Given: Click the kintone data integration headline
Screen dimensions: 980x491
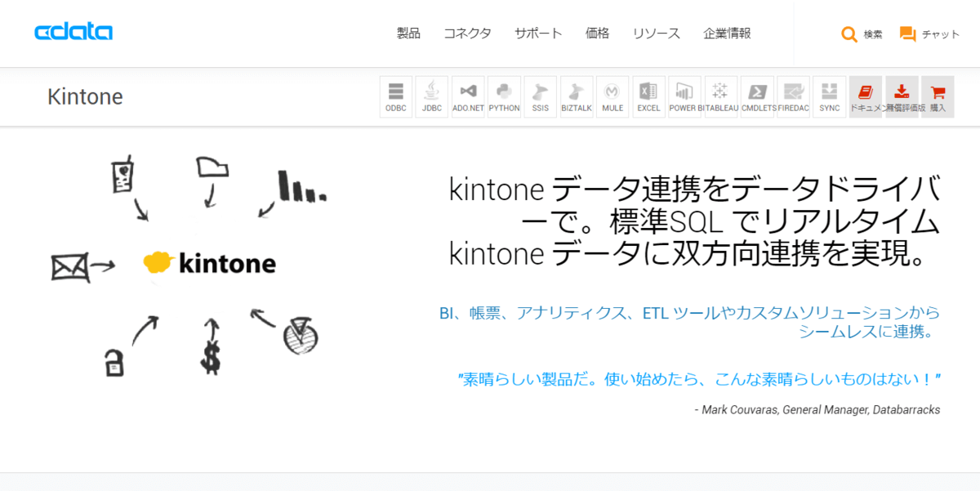Looking at the screenshot, I should coord(694,221).
